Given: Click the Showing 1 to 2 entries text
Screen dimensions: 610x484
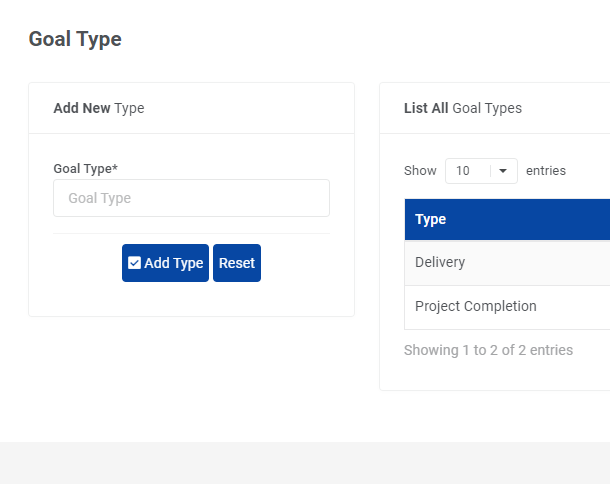Looking at the screenshot, I should [488, 350].
